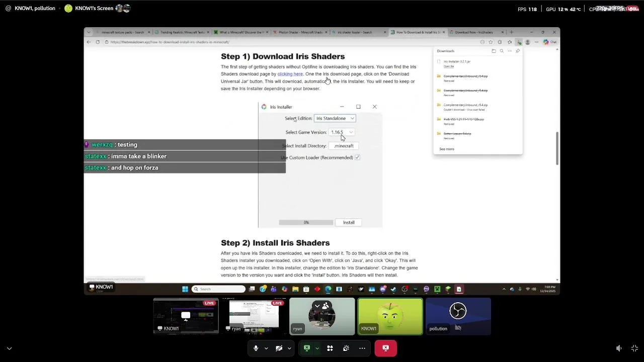Go back with browser back arrow

coord(89,42)
